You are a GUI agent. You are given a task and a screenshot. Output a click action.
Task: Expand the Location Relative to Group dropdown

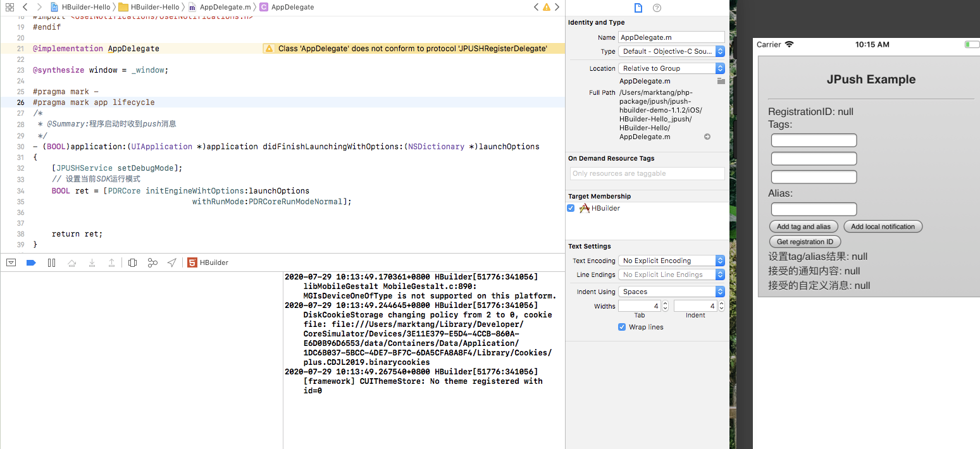click(x=671, y=68)
